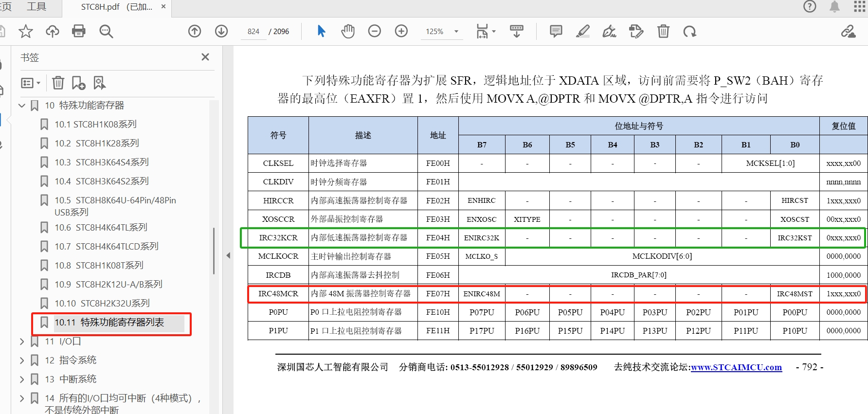Click the find current bookmark icon
This screenshot has width=868, height=414.
tap(99, 83)
